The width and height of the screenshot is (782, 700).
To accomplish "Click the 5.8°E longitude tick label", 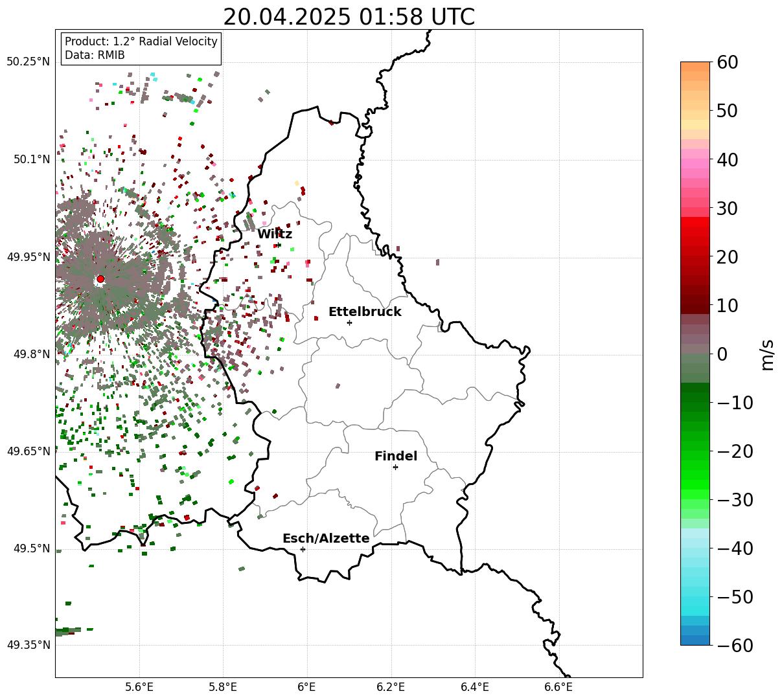I will pos(223,687).
